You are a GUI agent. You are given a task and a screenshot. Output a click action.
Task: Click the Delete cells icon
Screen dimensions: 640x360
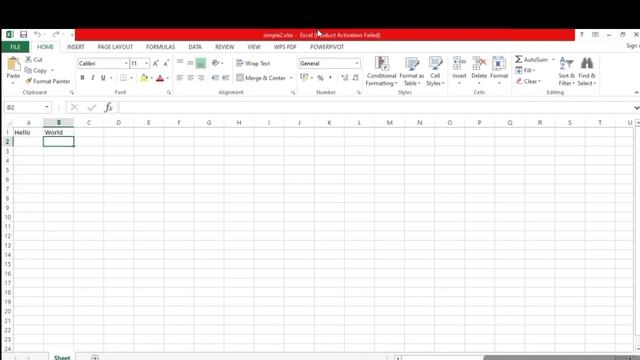pos(479,64)
